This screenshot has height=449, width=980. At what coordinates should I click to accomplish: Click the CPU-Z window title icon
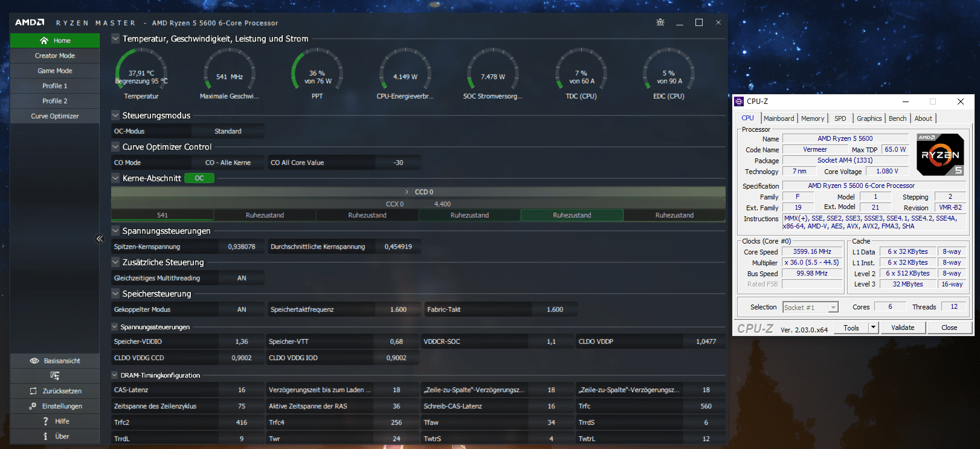click(739, 102)
